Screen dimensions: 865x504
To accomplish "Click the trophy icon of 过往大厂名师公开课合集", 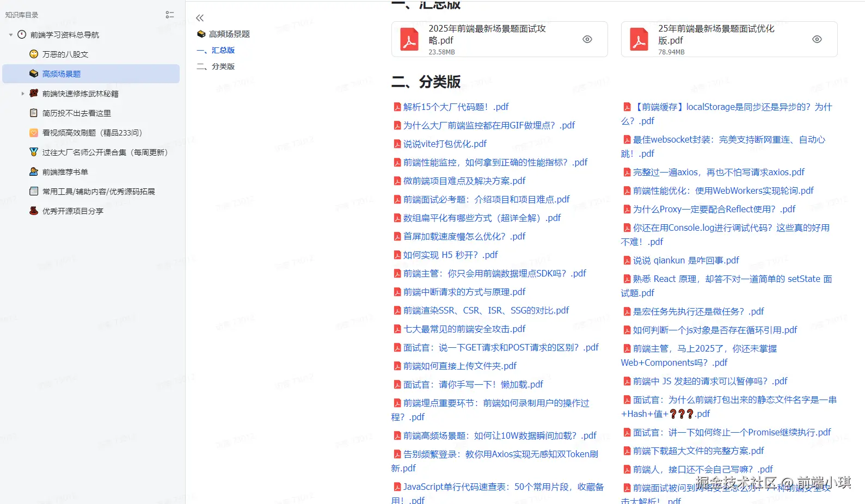I will (34, 152).
